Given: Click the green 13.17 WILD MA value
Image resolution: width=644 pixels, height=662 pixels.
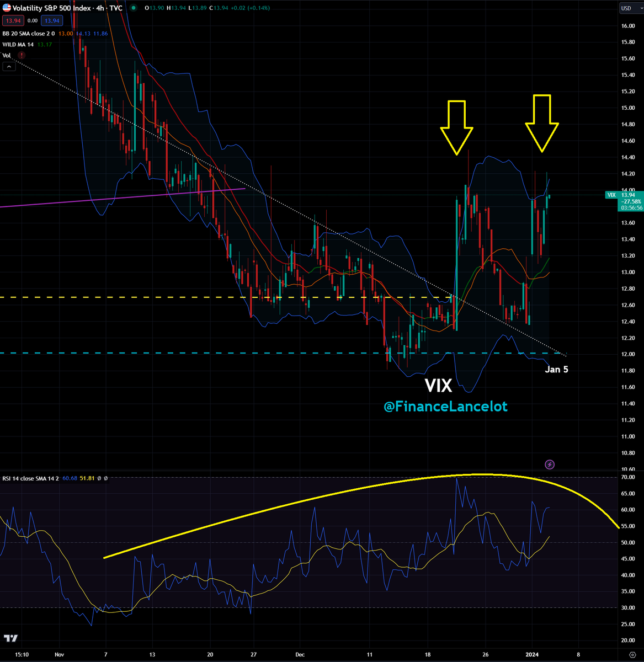Looking at the screenshot, I should click(x=45, y=44).
